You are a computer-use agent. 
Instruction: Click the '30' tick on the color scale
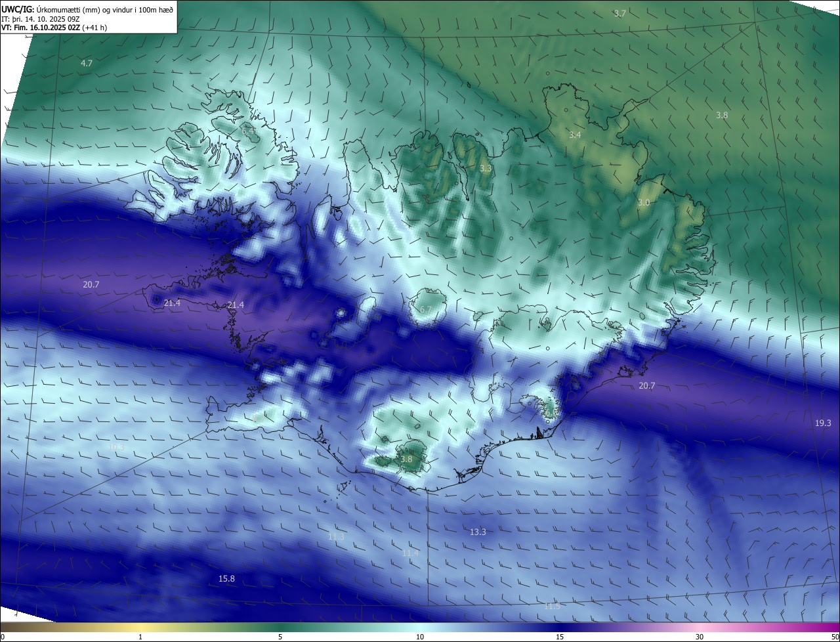(x=700, y=637)
